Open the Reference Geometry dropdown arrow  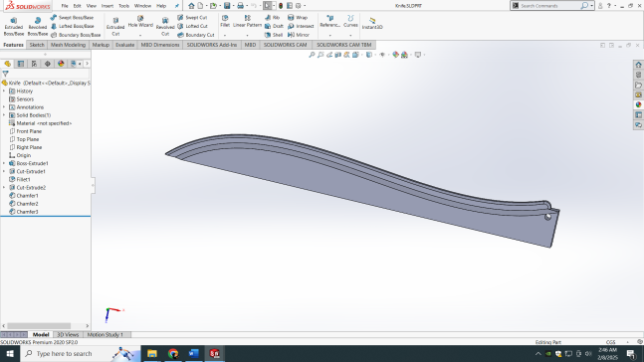pos(329,35)
